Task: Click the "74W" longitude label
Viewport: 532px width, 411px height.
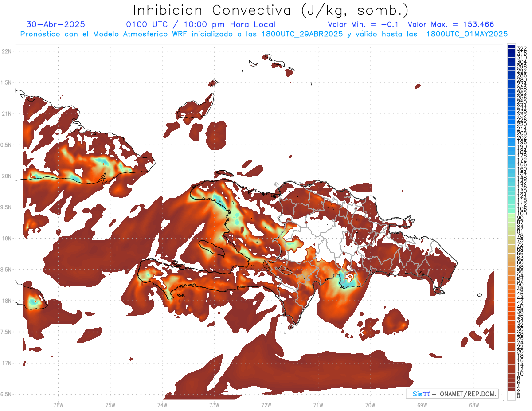Action: (x=162, y=405)
